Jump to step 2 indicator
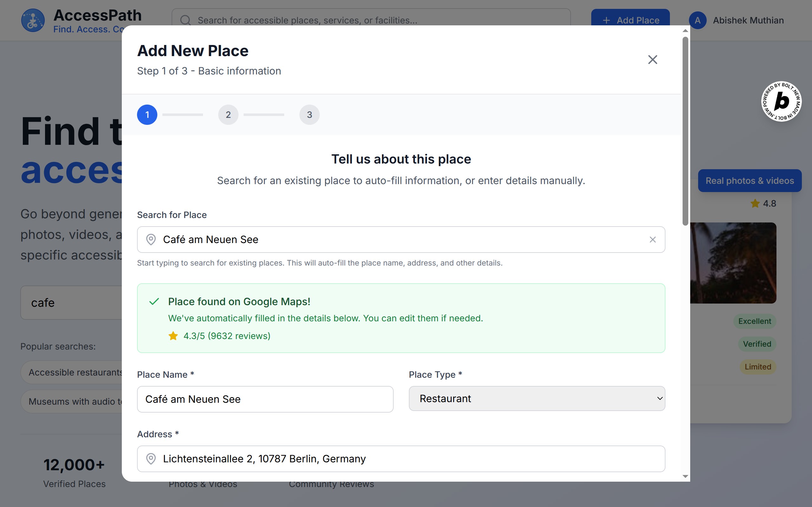This screenshot has width=812, height=507. point(228,115)
